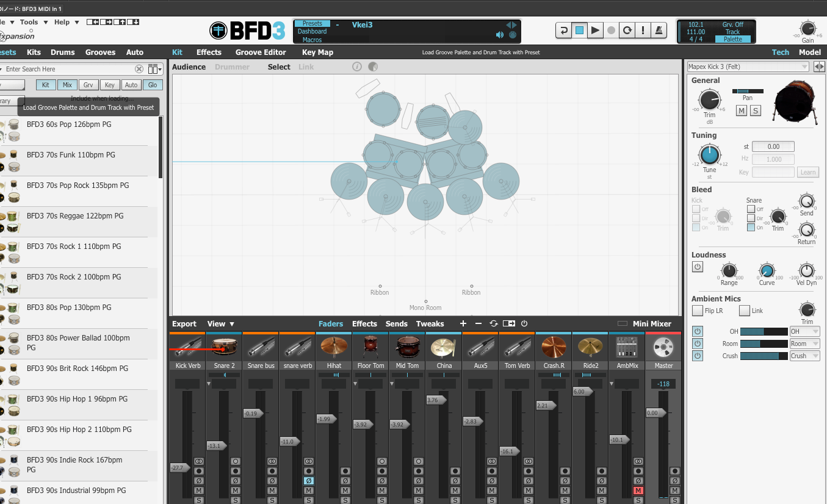This screenshot has height=504, width=827.
Task: Click the mixer Export button
Action: [184, 324]
